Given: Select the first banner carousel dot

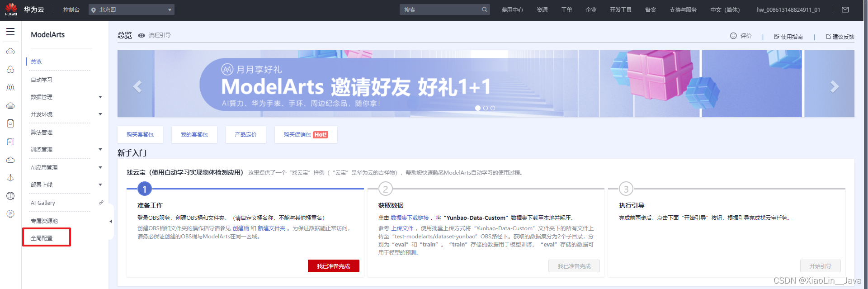Looking at the screenshot, I should pyautogui.click(x=478, y=108).
